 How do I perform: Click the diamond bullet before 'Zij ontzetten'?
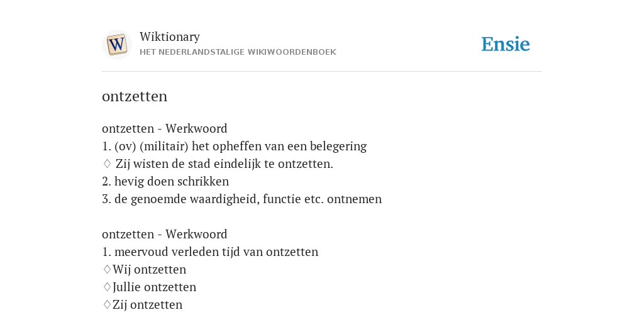coord(107,305)
